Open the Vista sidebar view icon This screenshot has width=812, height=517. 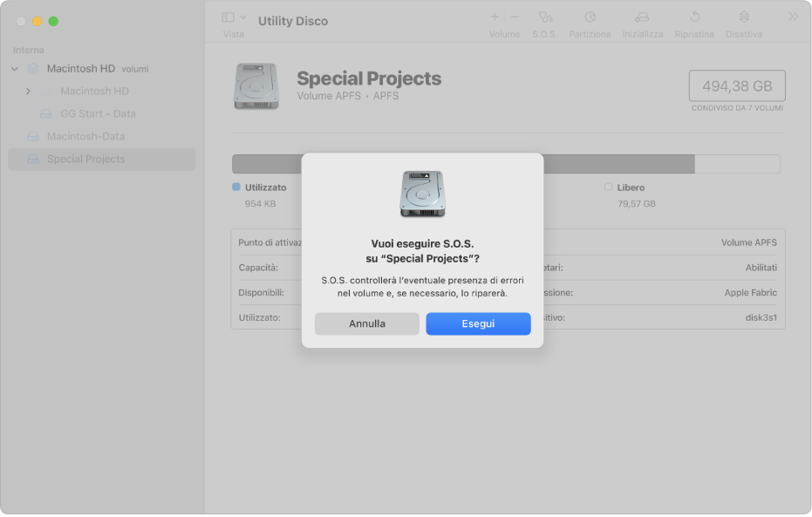[x=228, y=17]
